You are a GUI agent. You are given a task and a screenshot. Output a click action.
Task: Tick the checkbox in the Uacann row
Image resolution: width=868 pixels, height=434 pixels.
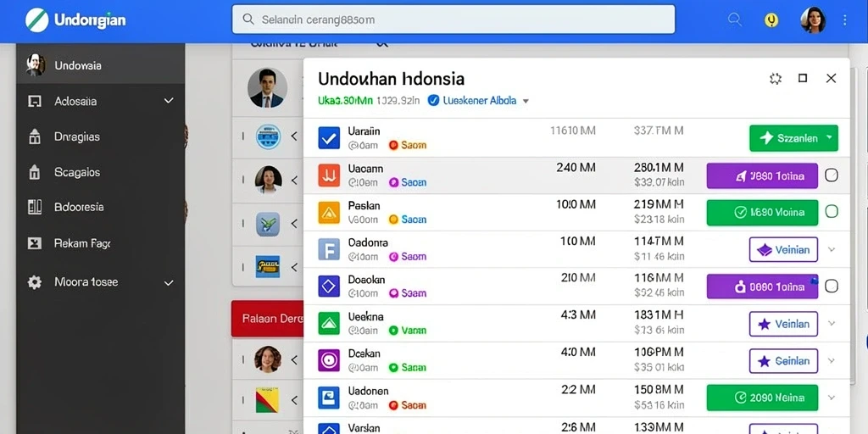(831, 175)
